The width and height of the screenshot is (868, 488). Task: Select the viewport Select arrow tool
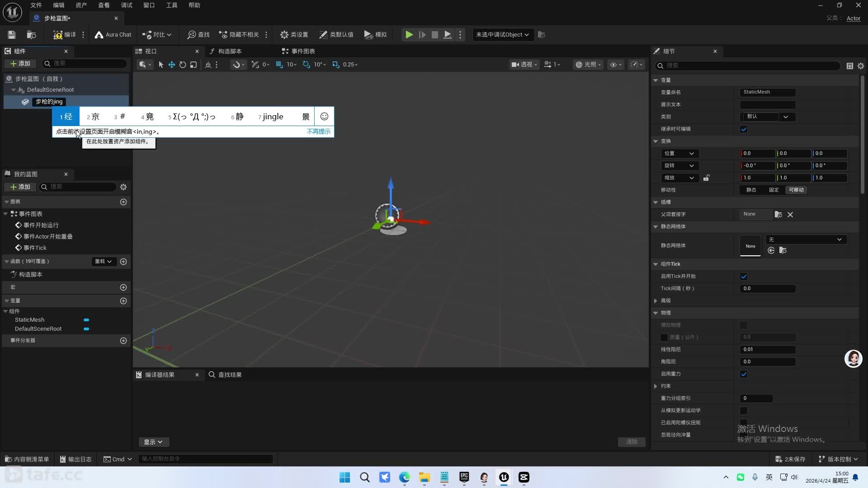161,65
